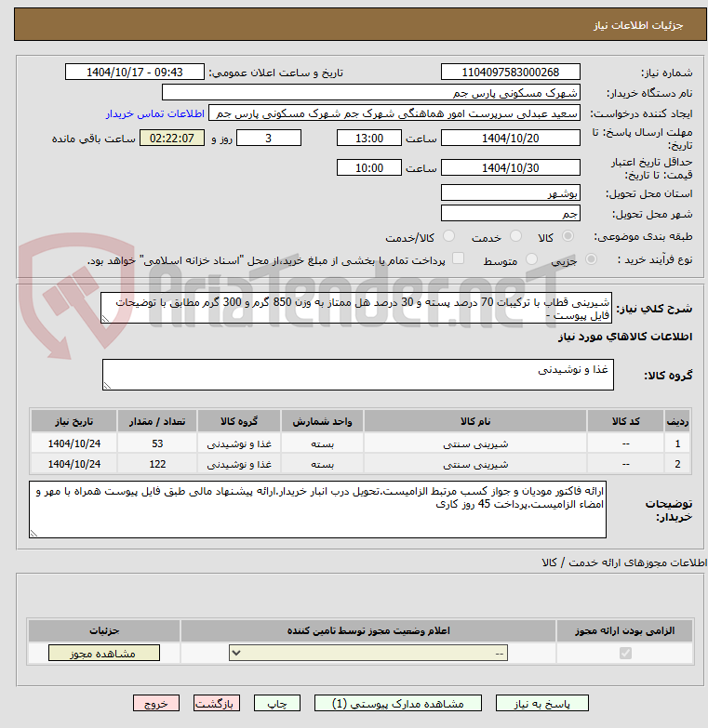Image resolution: width=708 pixels, height=728 pixels.
Task: Click the مشاهده مجوز button
Action: [x=103, y=654]
